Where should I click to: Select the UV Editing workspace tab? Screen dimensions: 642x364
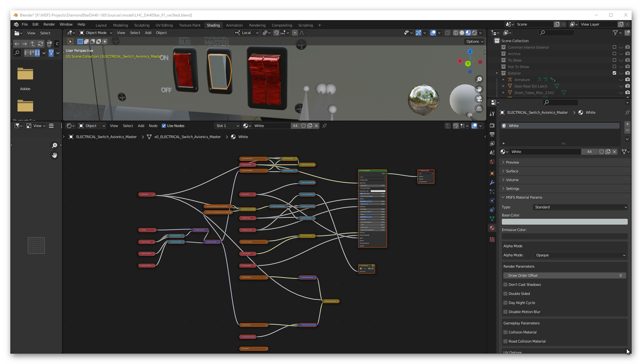[x=164, y=25]
